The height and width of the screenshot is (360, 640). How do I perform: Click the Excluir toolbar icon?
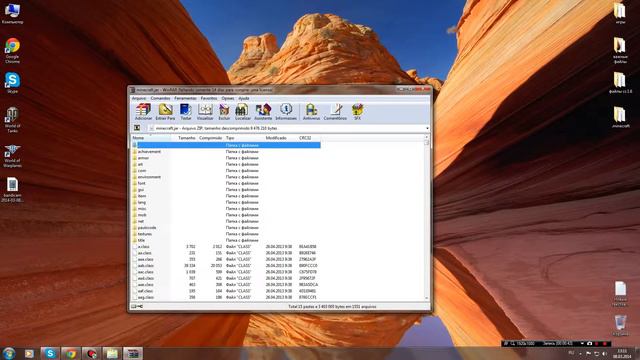click(x=224, y=111)
